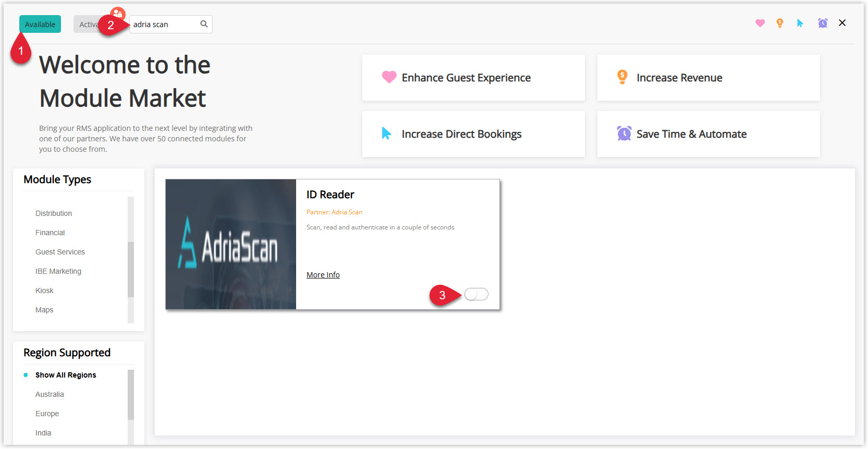Click the AdriaScan logo thumbnail

pyautogui.click(x=230, y=244)
